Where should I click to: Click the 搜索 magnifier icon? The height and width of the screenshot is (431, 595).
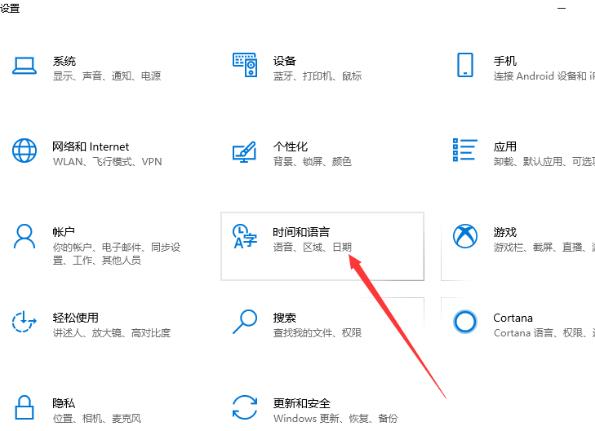(x=245, y=322)
